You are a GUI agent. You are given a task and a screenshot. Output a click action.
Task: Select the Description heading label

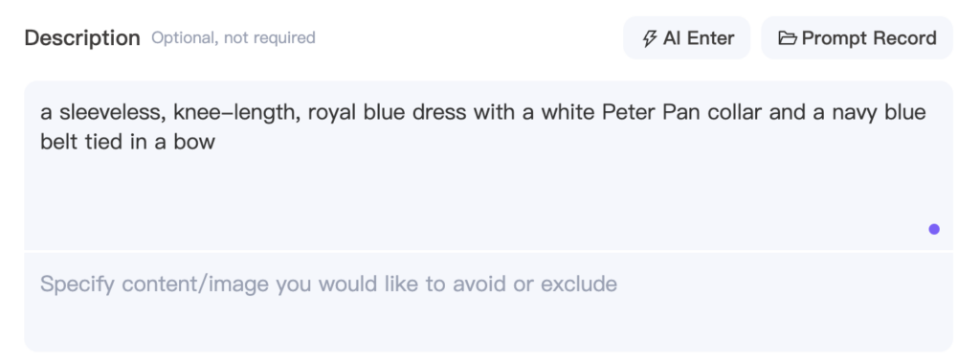(82, 38)
